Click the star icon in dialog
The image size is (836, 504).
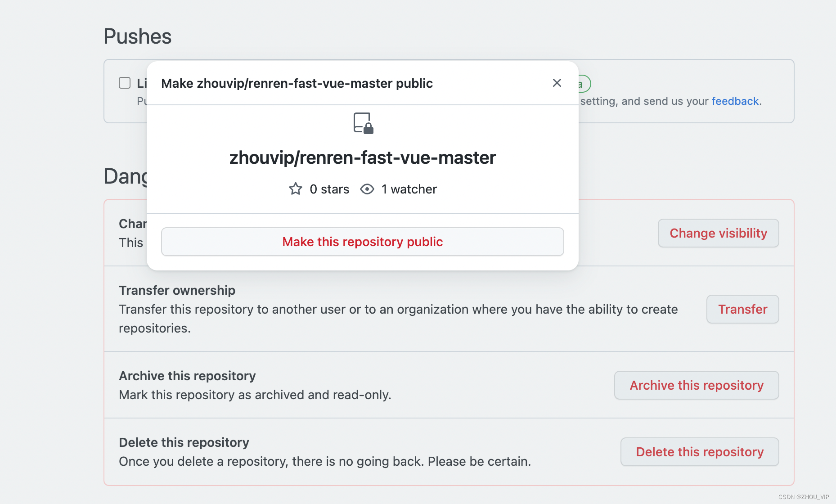tap(296, 189)
